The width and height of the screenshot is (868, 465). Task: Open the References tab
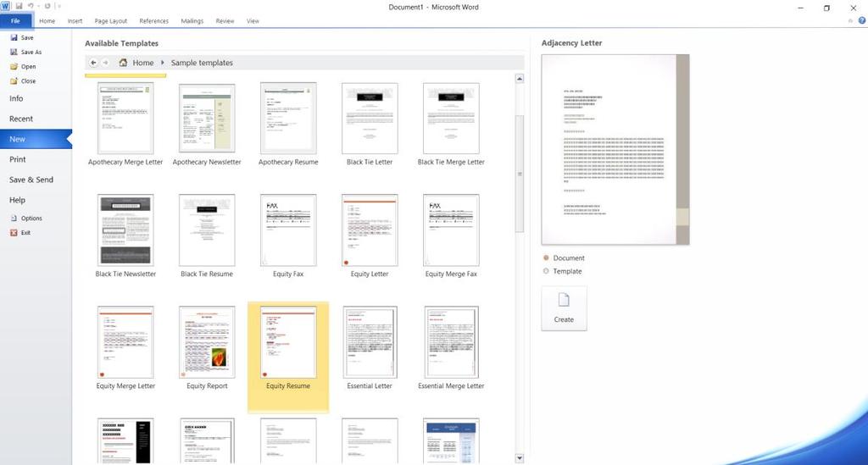coord(154,21)
